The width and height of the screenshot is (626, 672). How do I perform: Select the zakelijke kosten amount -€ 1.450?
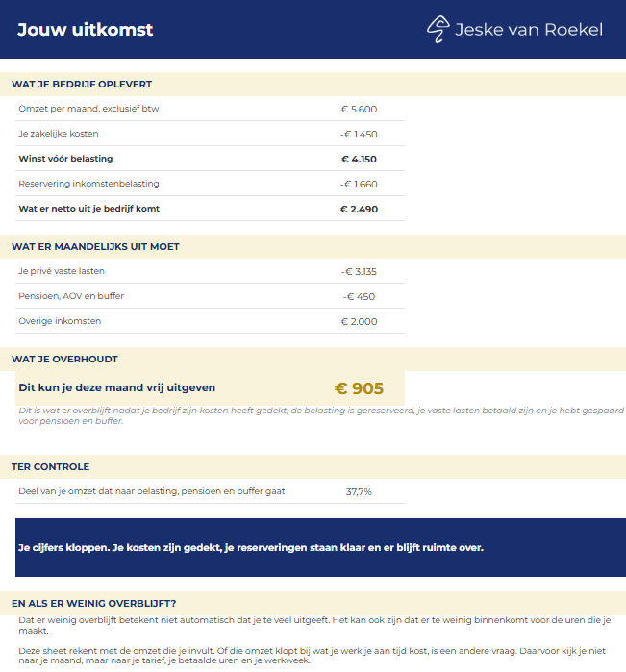point(359,135)
